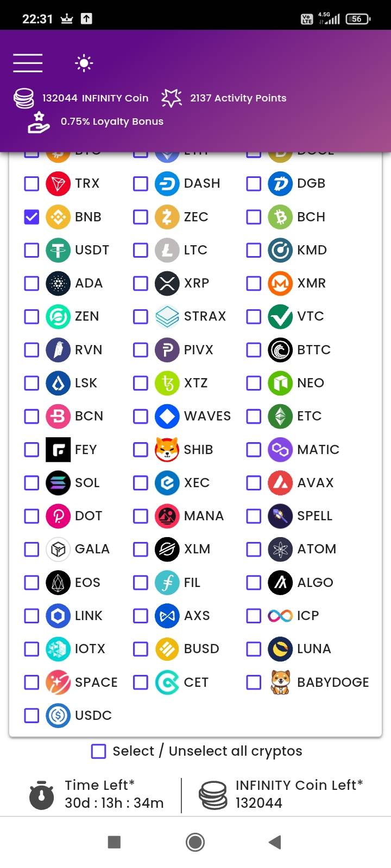Screen dimensions: 391x868
Task: Enable the WAVES checkbox
Action: point(141,416)
